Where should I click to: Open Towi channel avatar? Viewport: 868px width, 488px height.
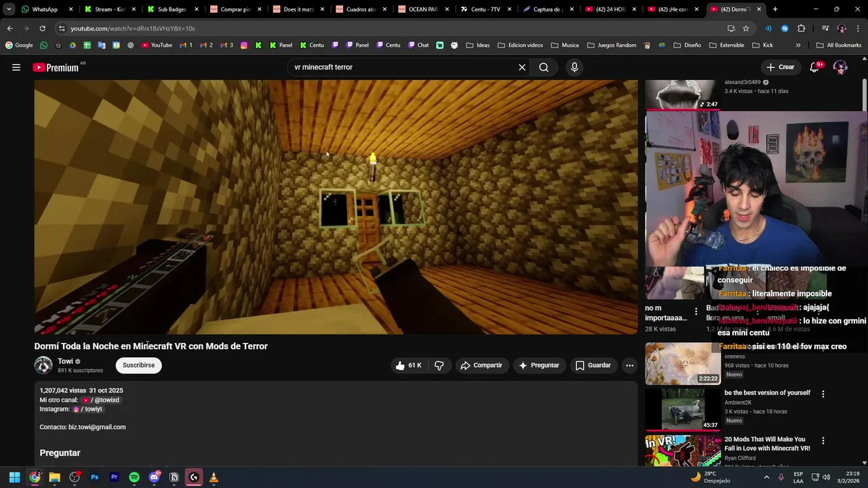pyautogui.click(x=43, y=365)
